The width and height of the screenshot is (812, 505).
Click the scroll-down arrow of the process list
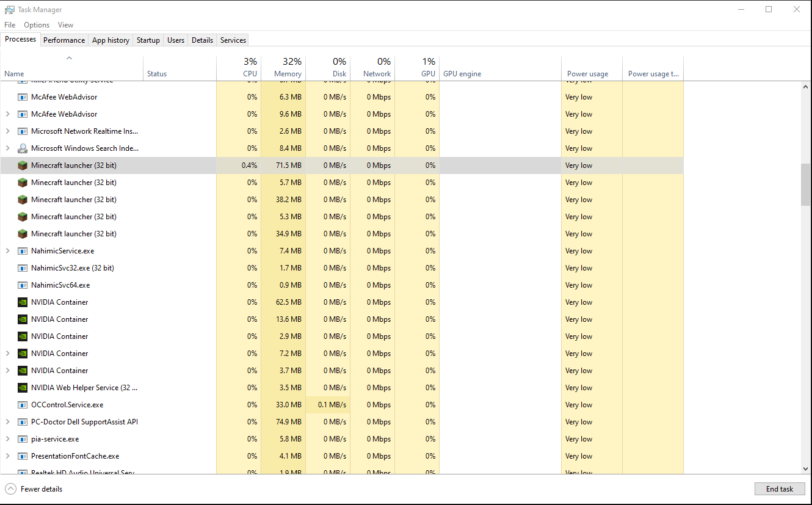(x=805, y=468)
